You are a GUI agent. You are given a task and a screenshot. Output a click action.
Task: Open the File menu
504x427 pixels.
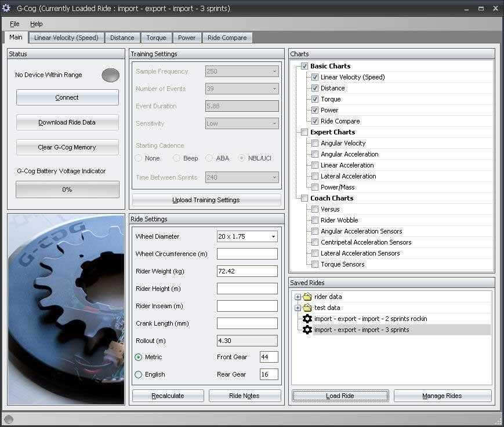(x=14, y=24)
